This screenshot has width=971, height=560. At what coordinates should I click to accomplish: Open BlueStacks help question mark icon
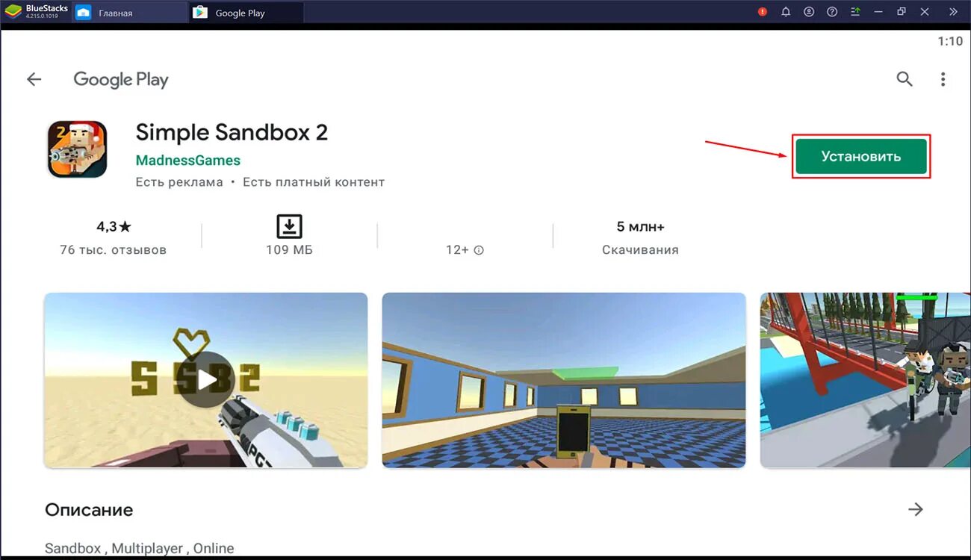pyautogui.click(x=832, y=12)
